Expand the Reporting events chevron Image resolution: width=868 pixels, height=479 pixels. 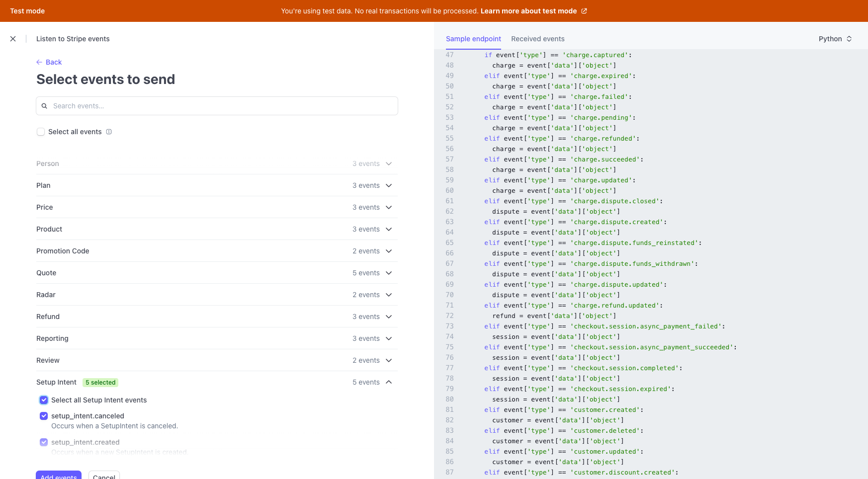point(389,338)
